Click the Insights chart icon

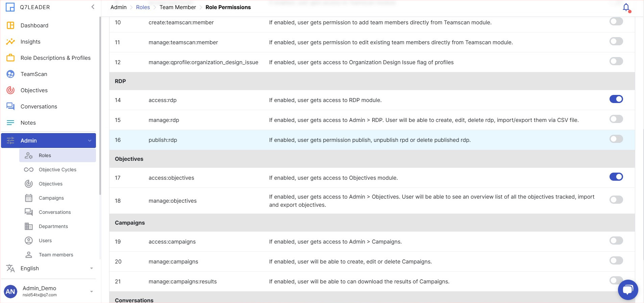click(x=10, y=42)
